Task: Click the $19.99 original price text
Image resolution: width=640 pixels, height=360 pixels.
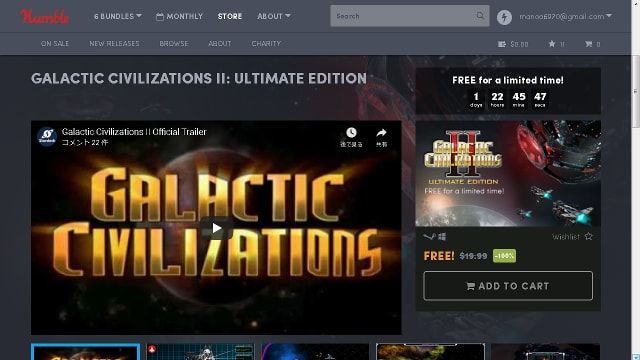Action: coord(473,256)
